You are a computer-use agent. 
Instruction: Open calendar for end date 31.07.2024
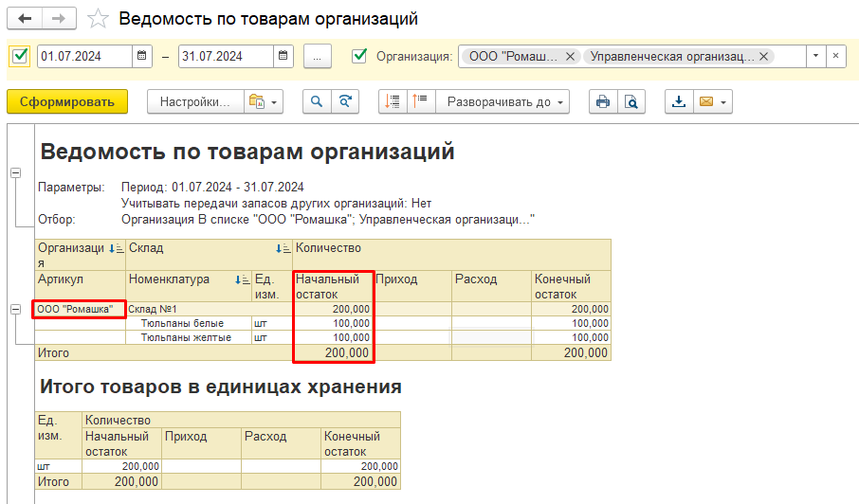[283, 56]
